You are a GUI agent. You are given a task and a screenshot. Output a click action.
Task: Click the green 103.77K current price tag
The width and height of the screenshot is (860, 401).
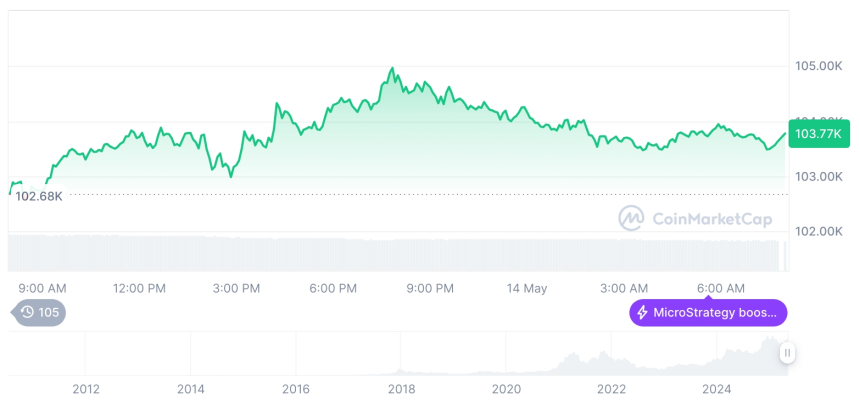(818, 134)
